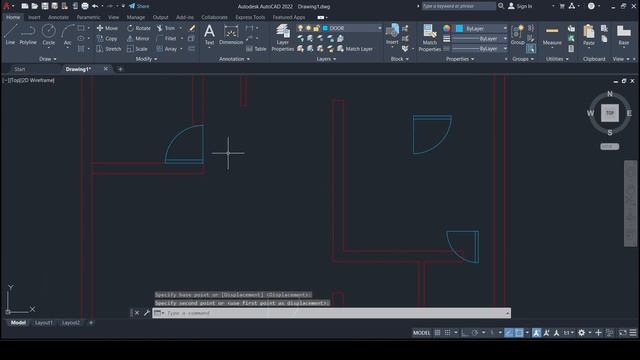This screenshot has height=360, width=640.
Task: Expand the Block panel
Action: pyautogui.click(x=400, y=59)
